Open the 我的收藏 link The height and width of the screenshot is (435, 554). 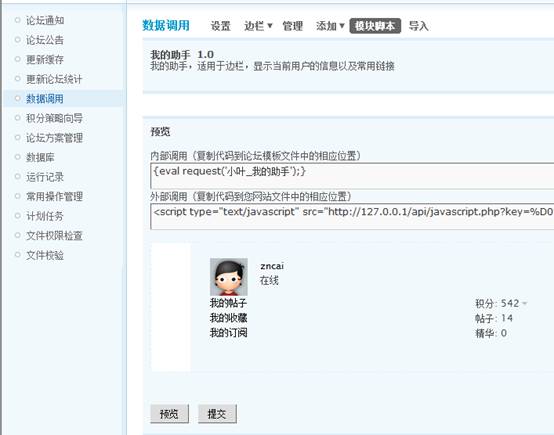[x=228, y=318]
